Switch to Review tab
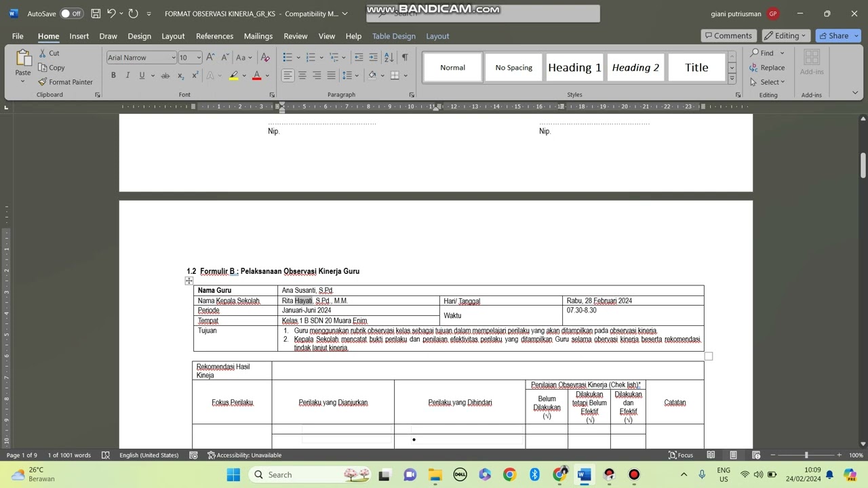 pyautogui.click(x=295, y=36)
